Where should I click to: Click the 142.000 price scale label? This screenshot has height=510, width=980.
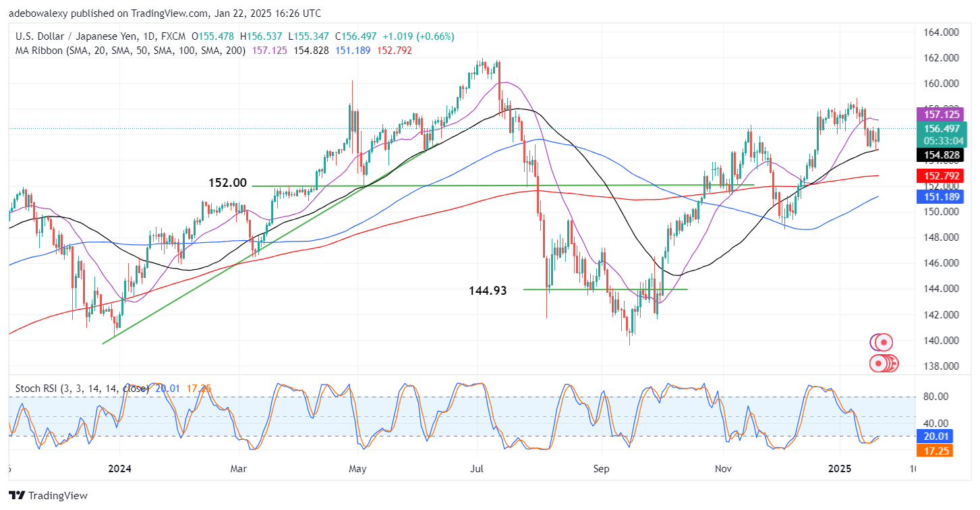point(942,314)
